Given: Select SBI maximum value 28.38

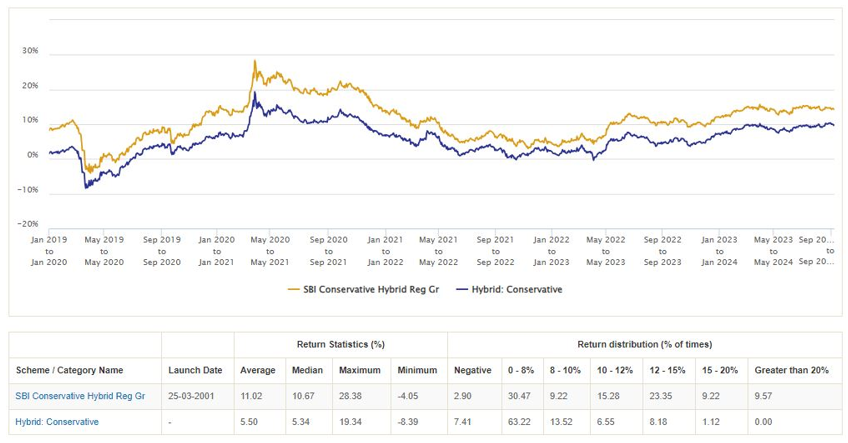Looking at the screenshot, I should tap(350, 396).
